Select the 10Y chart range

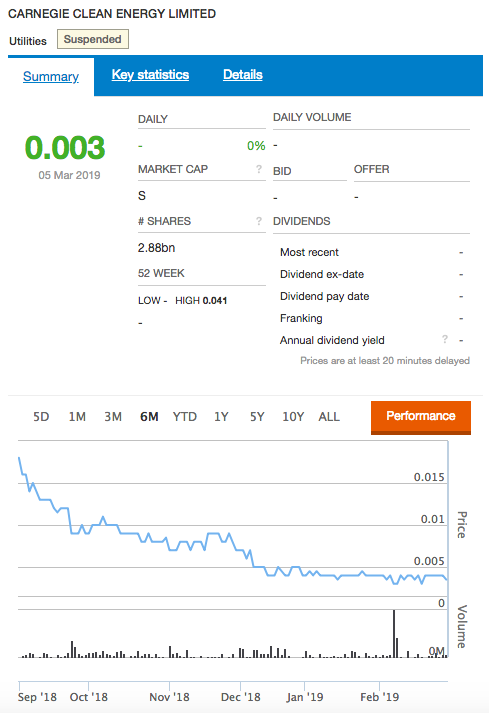293,417
